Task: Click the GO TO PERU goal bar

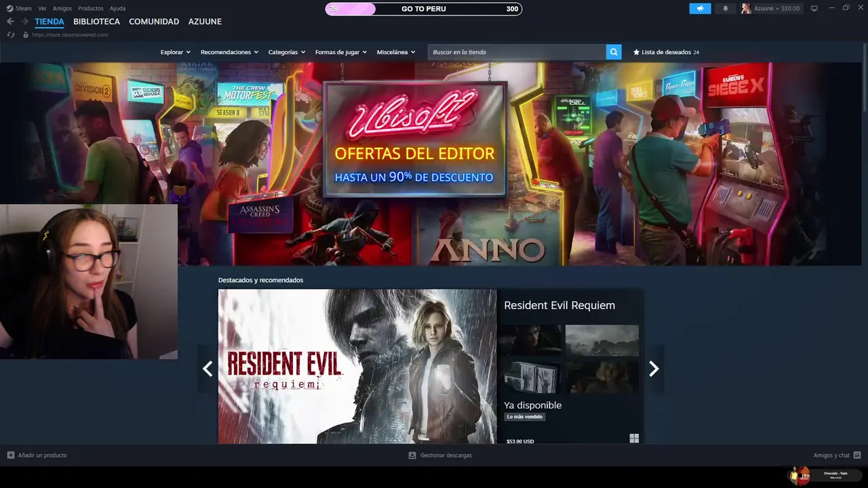Action: (424, 9)
